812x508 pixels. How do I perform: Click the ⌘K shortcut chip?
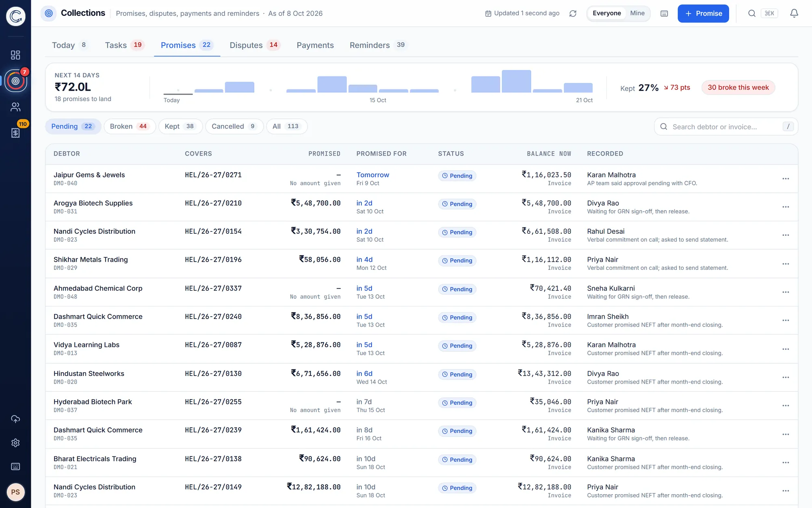(x=769, y=13)
